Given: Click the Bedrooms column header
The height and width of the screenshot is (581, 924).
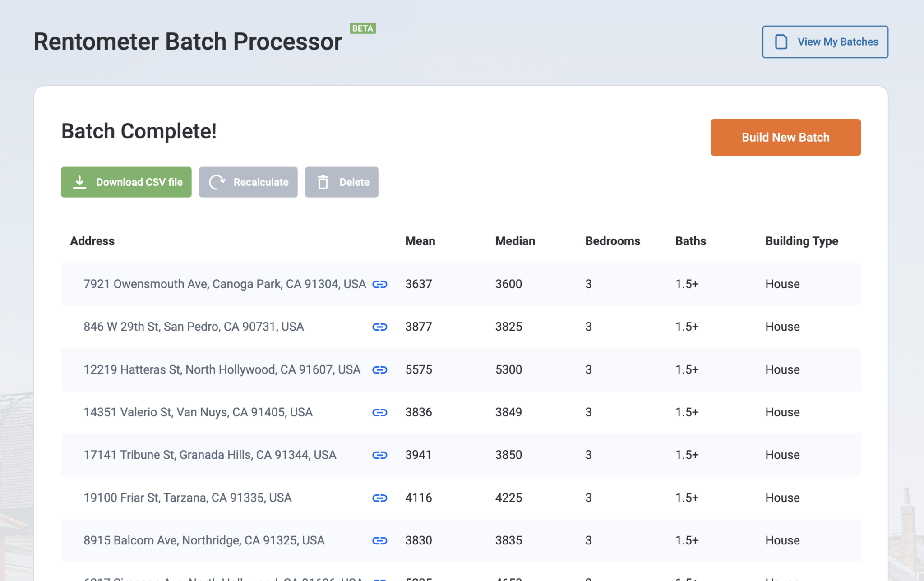Looking at the screenshot, I should [x=612, y=241].
